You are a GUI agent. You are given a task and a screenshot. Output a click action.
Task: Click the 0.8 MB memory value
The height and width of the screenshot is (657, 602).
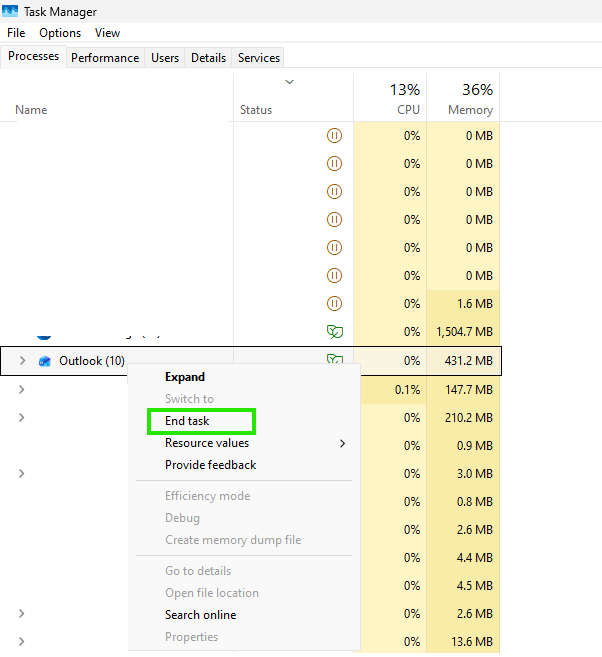point(475,502)
